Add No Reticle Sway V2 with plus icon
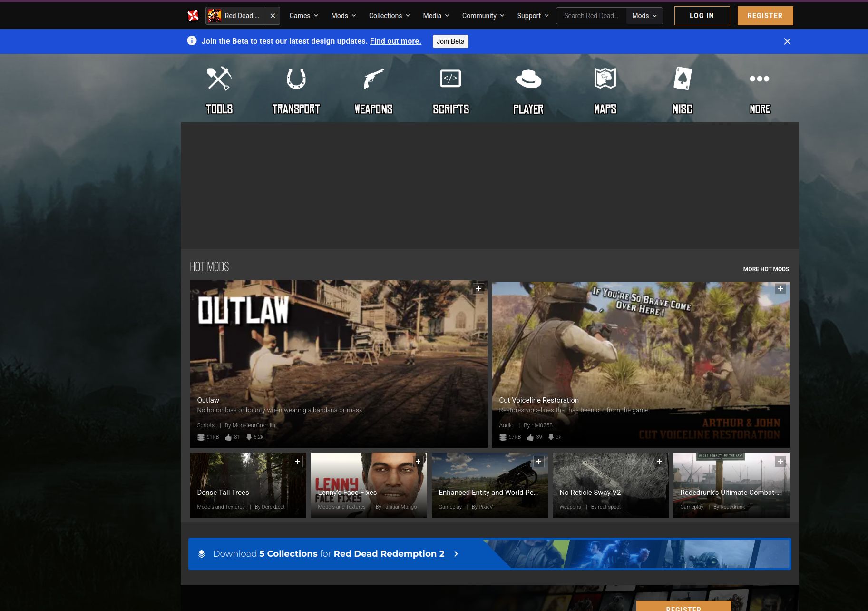Image resolution: width=868 pixels, height=611 pixels. pos(660,462)
